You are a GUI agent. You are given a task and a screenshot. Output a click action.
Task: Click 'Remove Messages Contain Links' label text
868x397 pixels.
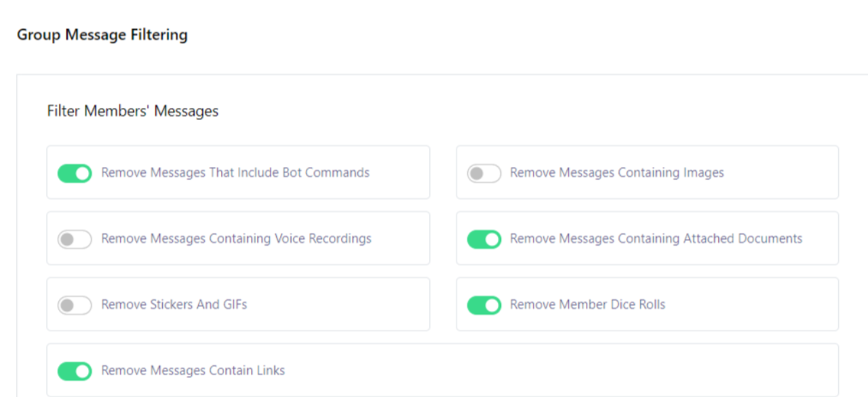[x=193, y=370]
